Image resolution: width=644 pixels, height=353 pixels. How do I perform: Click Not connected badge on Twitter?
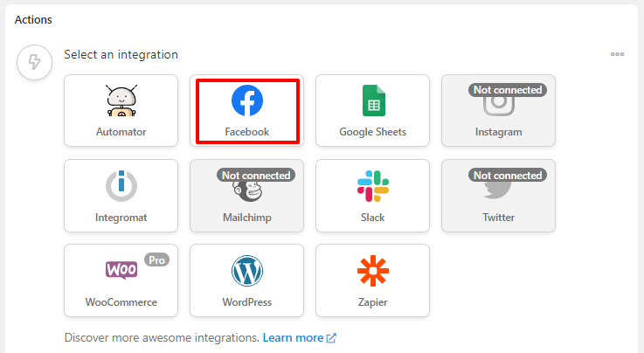click(508, 176)
